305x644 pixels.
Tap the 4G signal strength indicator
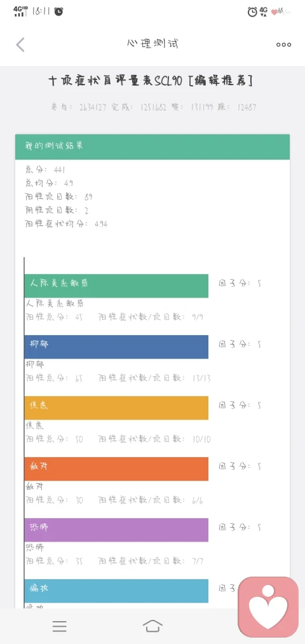tap(20, 11)
